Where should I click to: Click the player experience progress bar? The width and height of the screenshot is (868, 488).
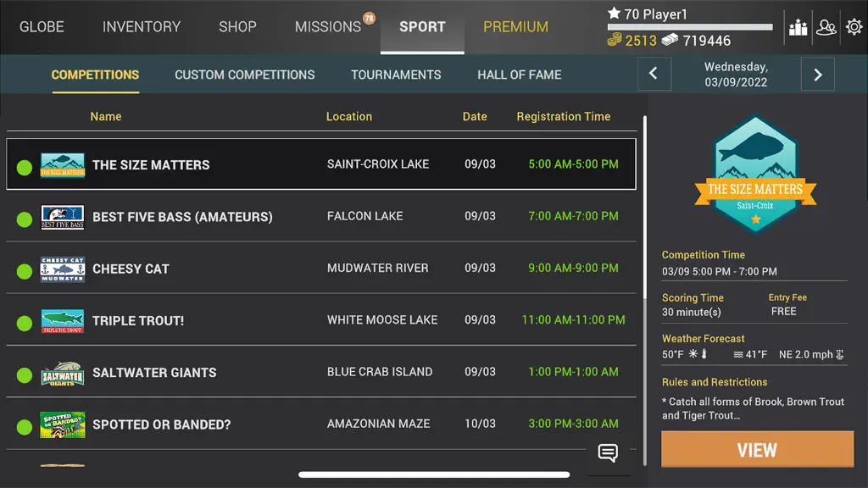tap(690, 26)
